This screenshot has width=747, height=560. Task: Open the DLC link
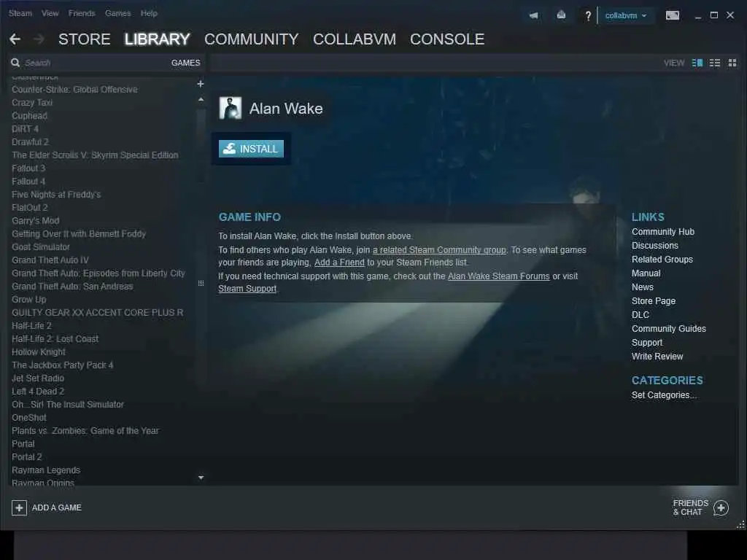640,315
